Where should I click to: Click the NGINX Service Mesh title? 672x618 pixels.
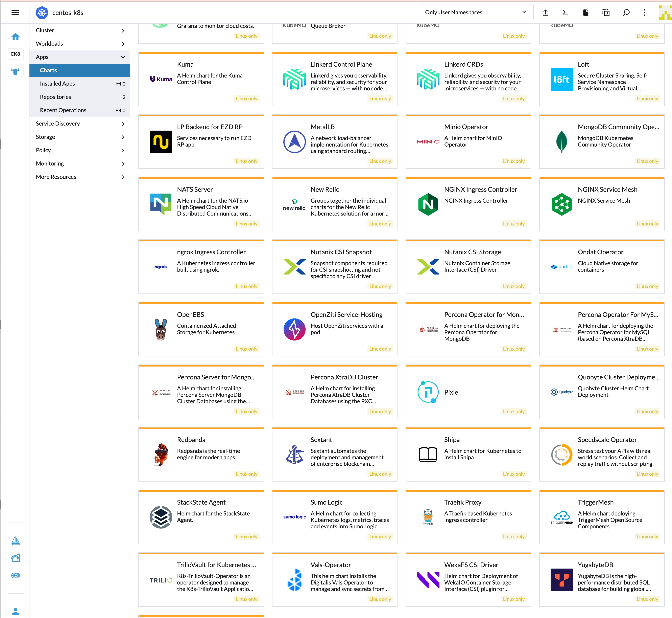tap(607, 189)
